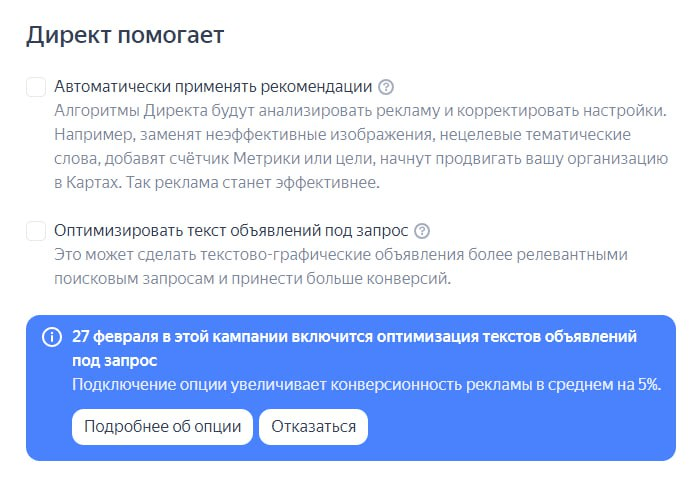The image size is (694, 490).
Task: Tick the optimize ad text checkbox
Action: point(36,231)
